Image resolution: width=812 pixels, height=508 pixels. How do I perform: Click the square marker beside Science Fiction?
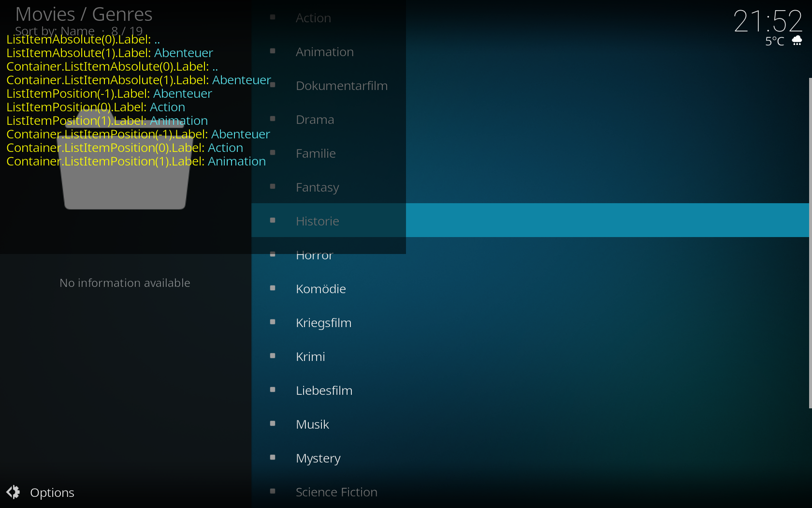(x=273, y=491)
